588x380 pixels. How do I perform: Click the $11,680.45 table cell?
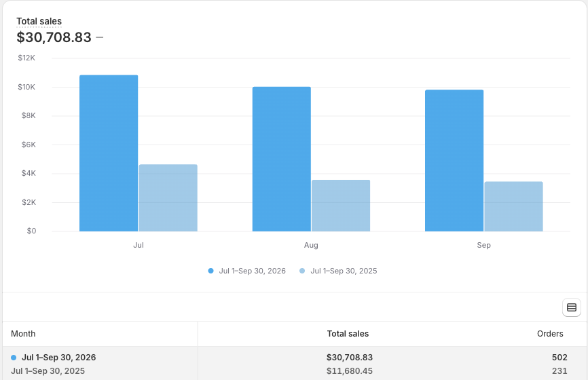pyautogui.click(x=350, y=371)
